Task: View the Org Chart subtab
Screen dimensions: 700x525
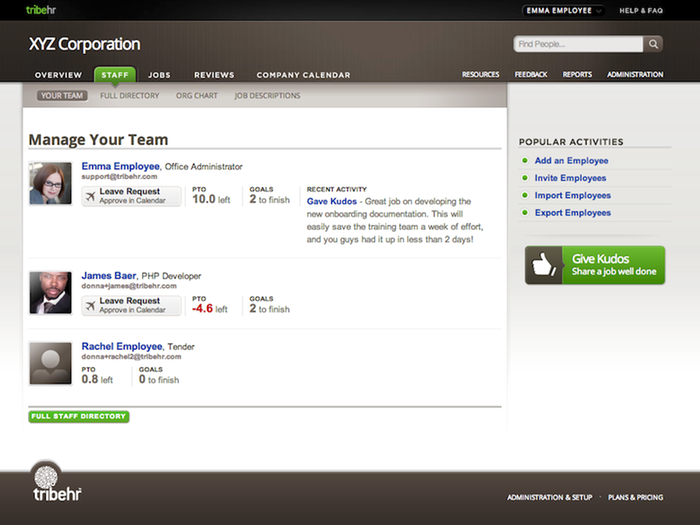Action: (x=196, y=96)
